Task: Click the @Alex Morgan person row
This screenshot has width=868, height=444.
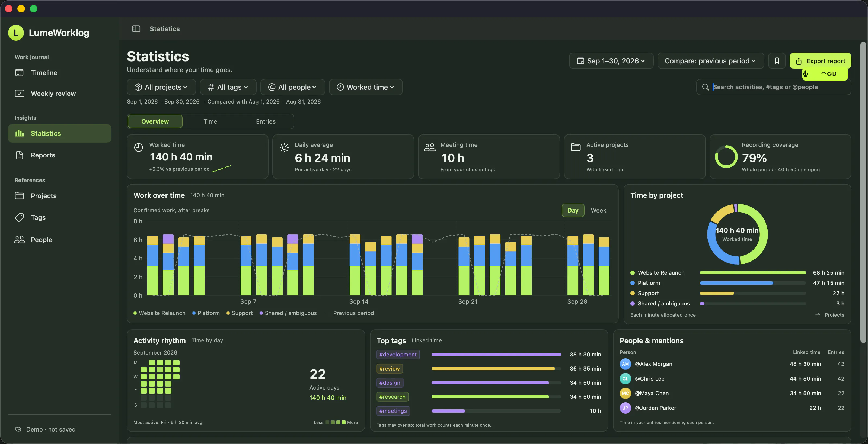Action: 732,364
